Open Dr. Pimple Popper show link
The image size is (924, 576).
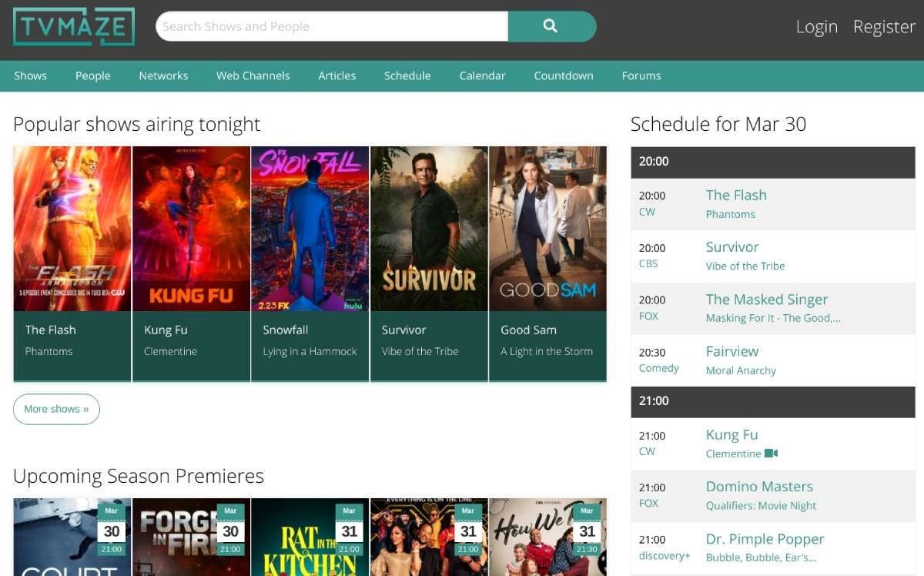(765, 538)
